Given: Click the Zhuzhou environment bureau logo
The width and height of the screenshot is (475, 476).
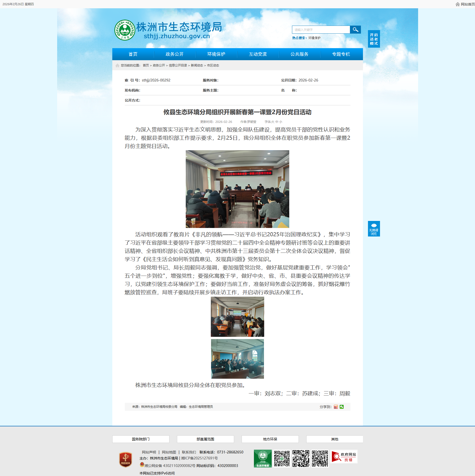Looking at the screenshot, I should coord(125,30).
